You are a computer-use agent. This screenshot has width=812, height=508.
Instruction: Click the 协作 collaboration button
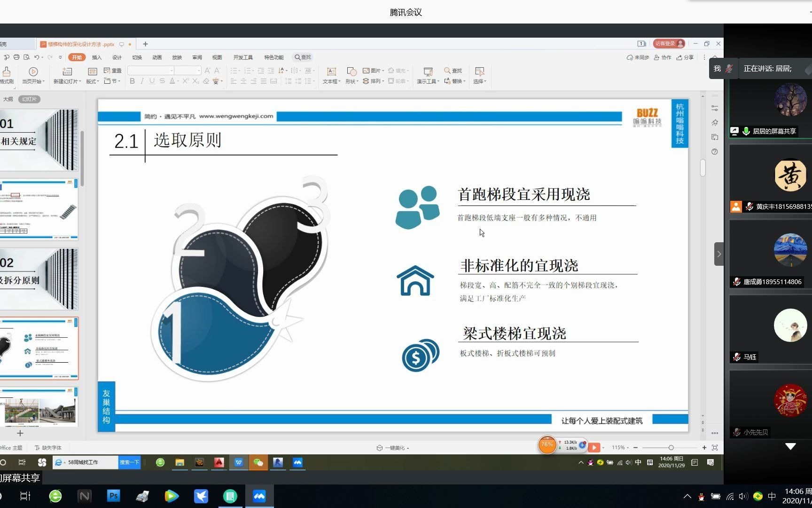tap(663, 57)
